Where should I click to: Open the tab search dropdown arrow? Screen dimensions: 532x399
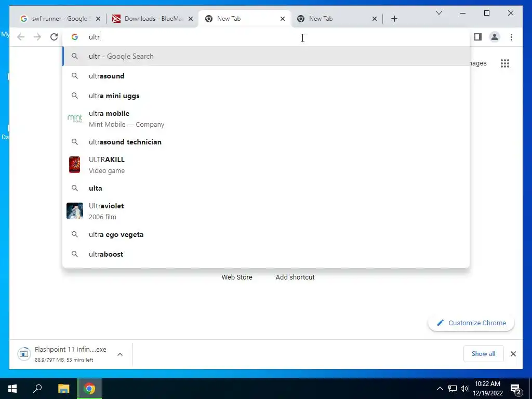click(438, 13)
